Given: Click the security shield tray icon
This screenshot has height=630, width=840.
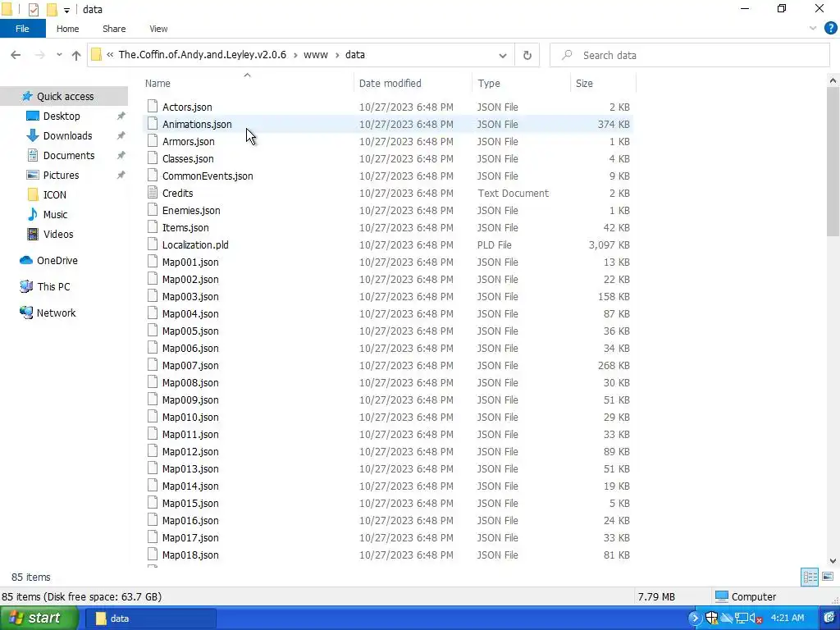Looking at the screenshot, I should pos(711,619).
